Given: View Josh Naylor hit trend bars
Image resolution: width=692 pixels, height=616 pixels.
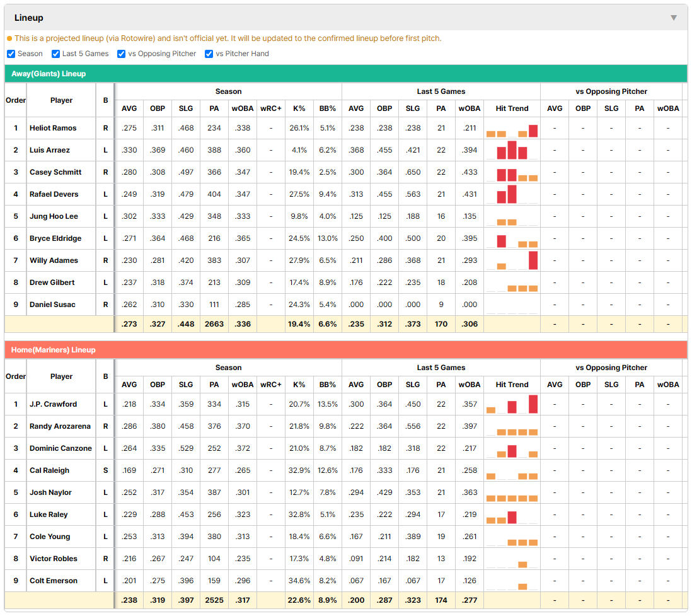Looking at the screenshot, I should coord(512,493).
